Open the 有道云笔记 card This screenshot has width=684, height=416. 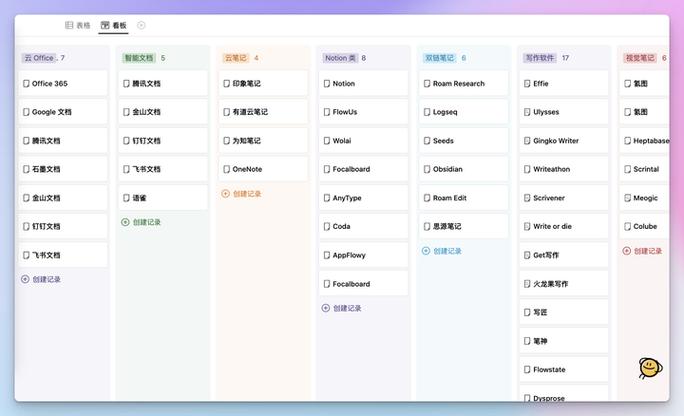pos(263,112)
